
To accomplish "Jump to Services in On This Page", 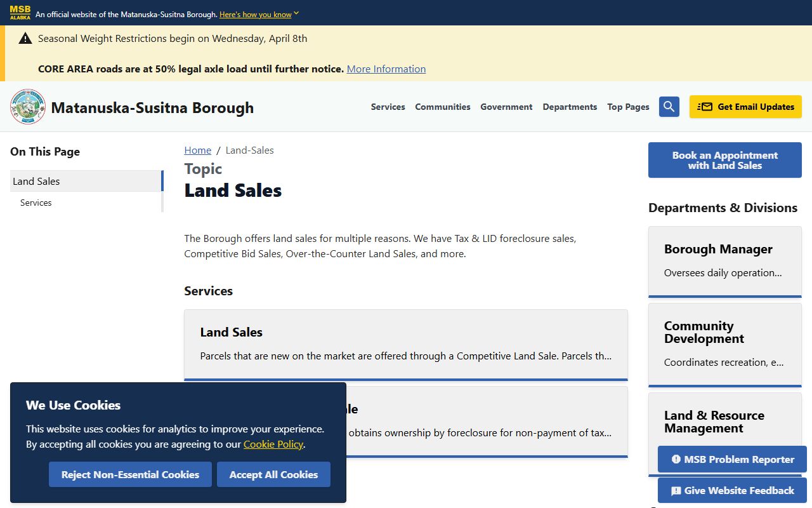I will pos(86,203).
